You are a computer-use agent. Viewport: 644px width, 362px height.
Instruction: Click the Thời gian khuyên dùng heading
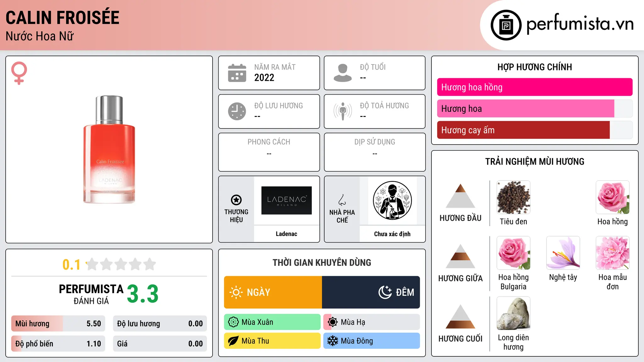pyautogui.click(x=322, y=263)
